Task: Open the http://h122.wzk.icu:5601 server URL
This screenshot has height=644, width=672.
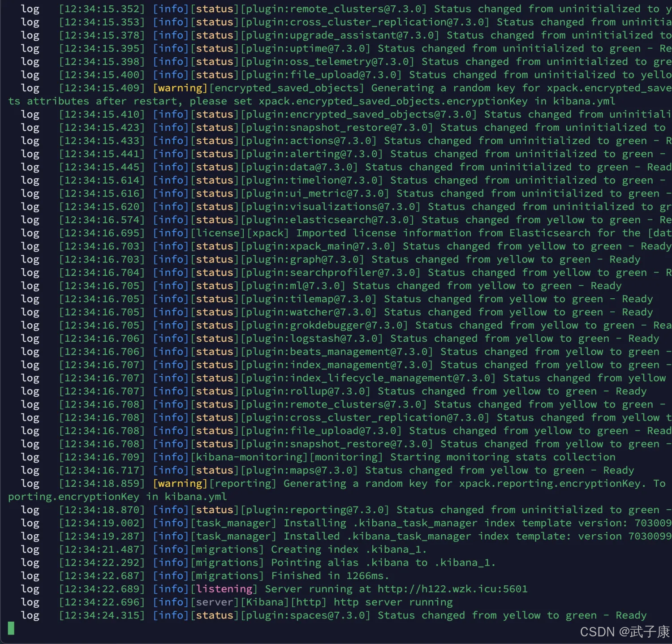Action: [452, 589]
